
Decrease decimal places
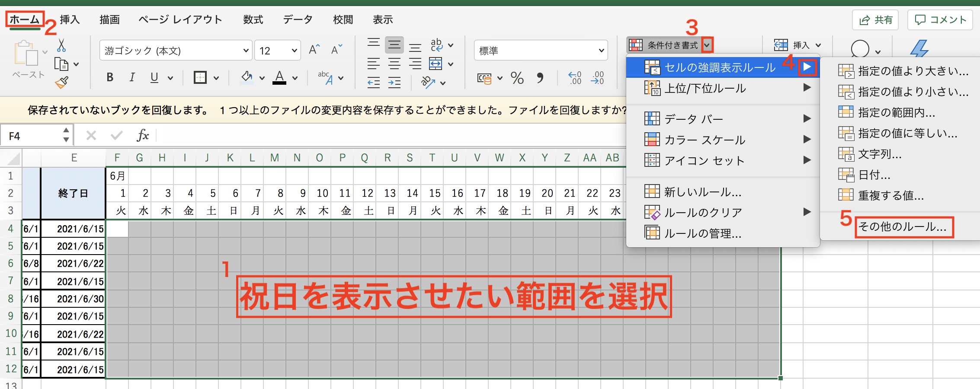coord(597,78)
